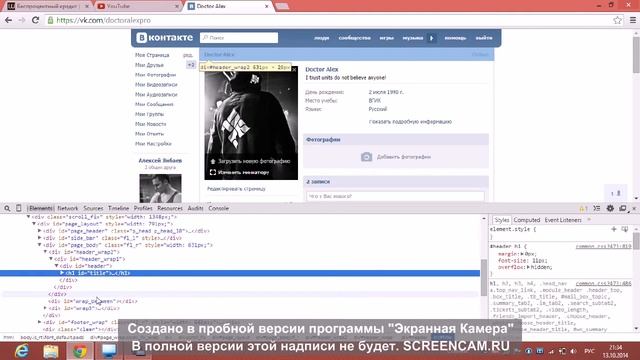Viewport: 640px width, 360px height.
Task: Expand the div id footer_wrap node
Action: tap(40, 322)
